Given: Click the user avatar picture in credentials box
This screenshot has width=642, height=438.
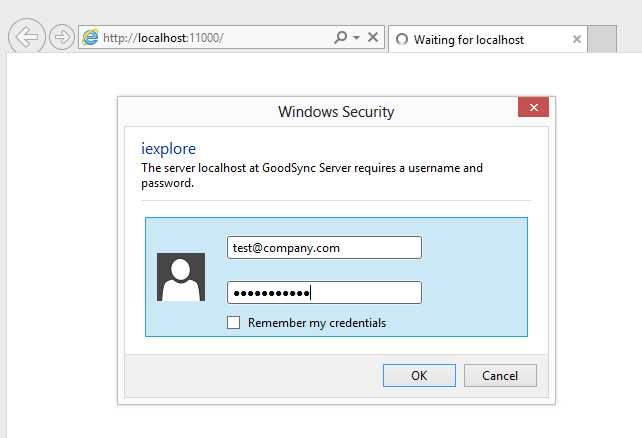Looking at the screenshot, I should (181, 277).
